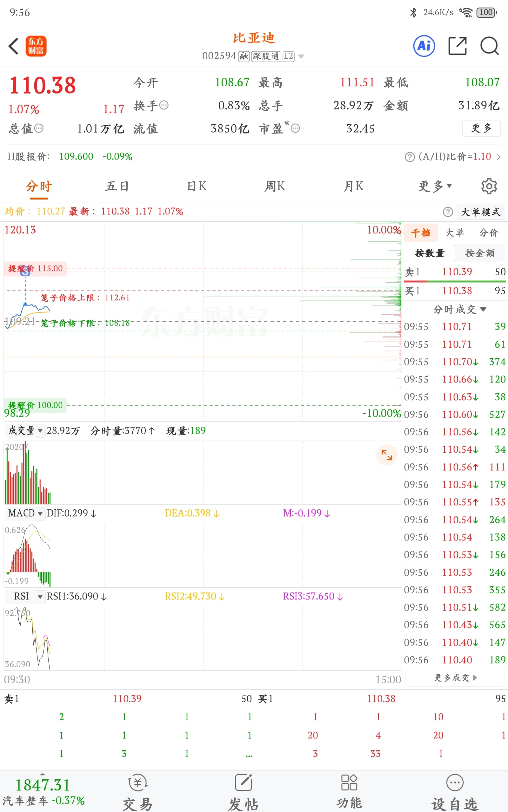The height and width of the screenshot is (812, 508).
Task: Open the 成交量 indicator dropdown
Action: [x=25, y=430]
